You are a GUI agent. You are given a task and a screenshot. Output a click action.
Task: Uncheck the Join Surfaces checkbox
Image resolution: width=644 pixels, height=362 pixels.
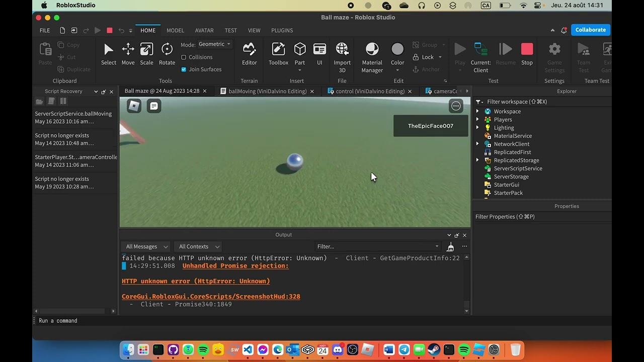coord(184,69)
